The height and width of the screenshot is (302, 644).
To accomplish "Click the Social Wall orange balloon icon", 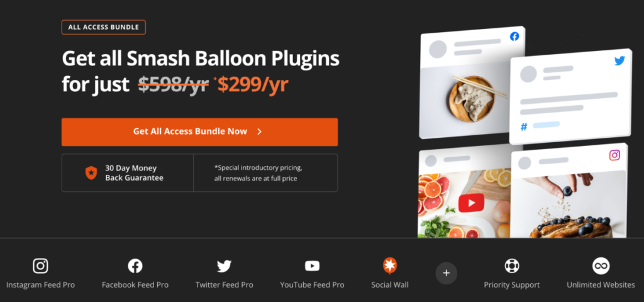I will click(x=389, y=266).
